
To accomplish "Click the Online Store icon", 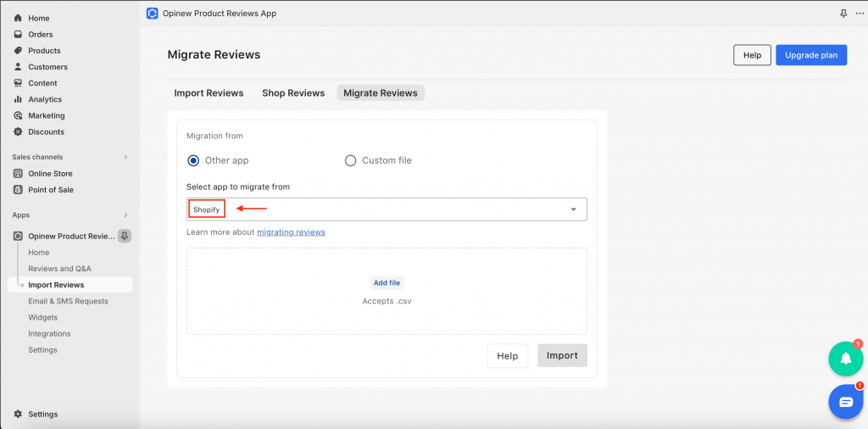I will [x=18, y=173].
